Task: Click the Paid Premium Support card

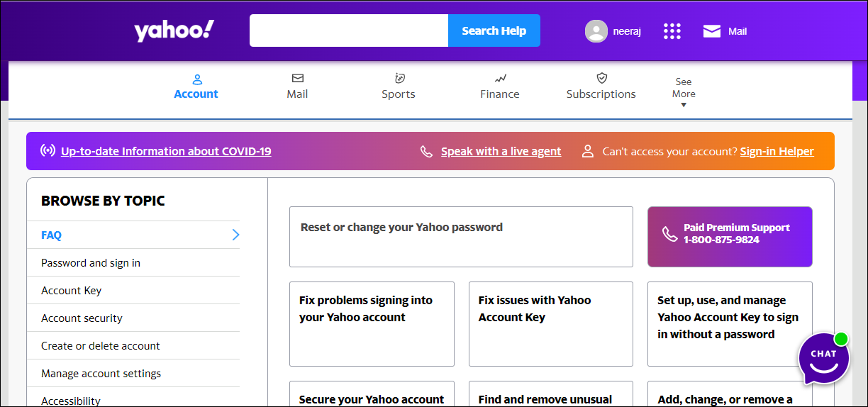Action: [x=730, y=237]
